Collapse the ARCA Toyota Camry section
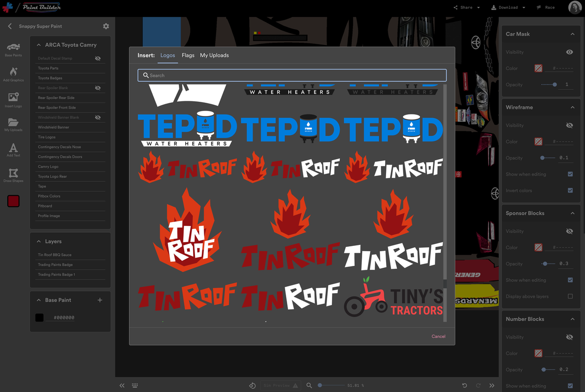 (x=39, y=45)
